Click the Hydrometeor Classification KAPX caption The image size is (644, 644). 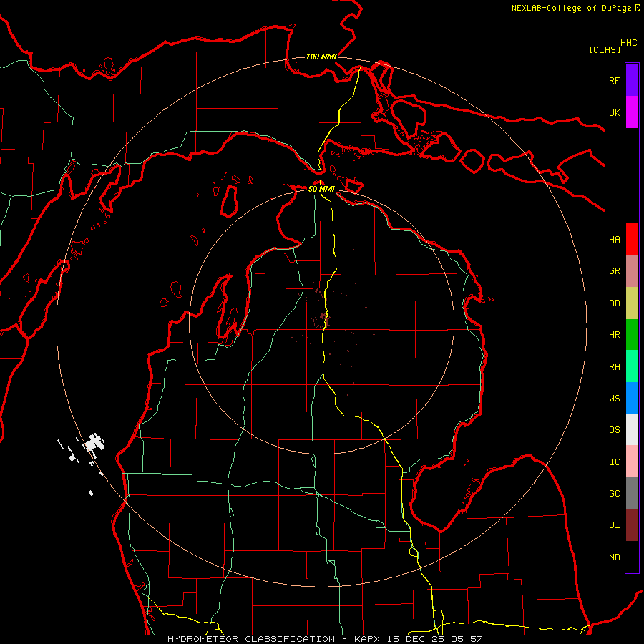[325, 639]
